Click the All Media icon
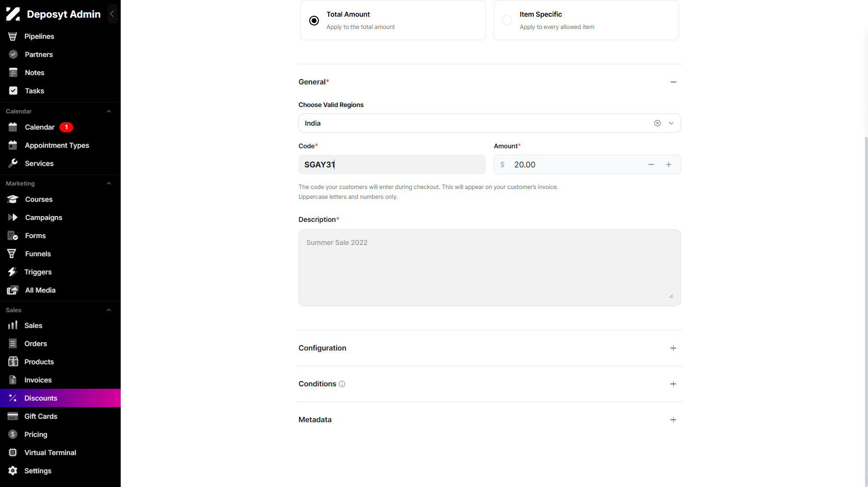 [x=13, y=290]
